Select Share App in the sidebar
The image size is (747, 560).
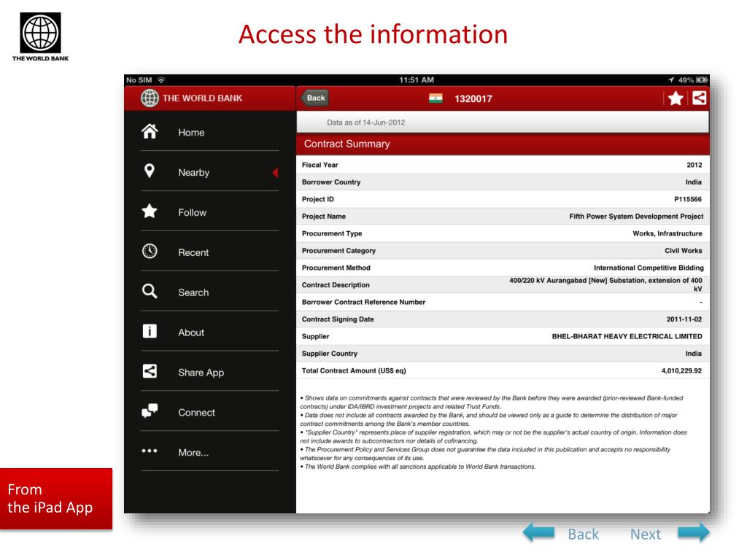[x=209, y=372]
